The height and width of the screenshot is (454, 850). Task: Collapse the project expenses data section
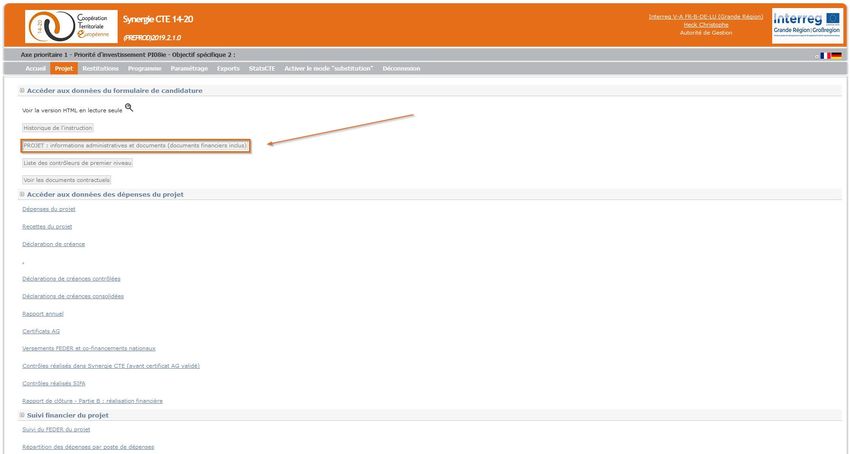[x=22, y=194]
